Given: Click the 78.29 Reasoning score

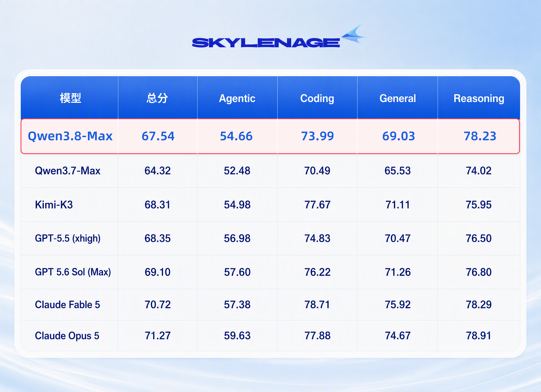Looking at the screenshot, I should click(479, 305).
